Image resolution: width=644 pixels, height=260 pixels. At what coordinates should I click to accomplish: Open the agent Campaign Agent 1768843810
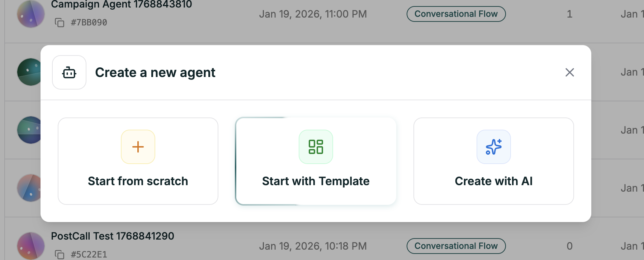122,4
